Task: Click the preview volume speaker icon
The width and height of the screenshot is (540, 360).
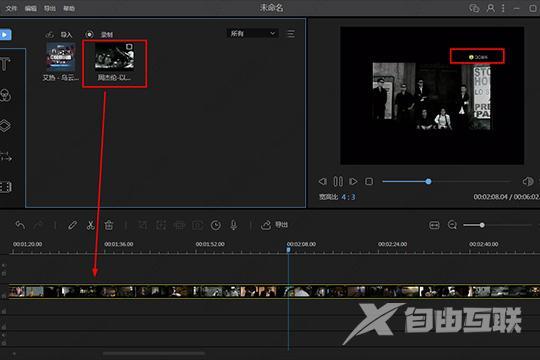Action: pos(528,181)
